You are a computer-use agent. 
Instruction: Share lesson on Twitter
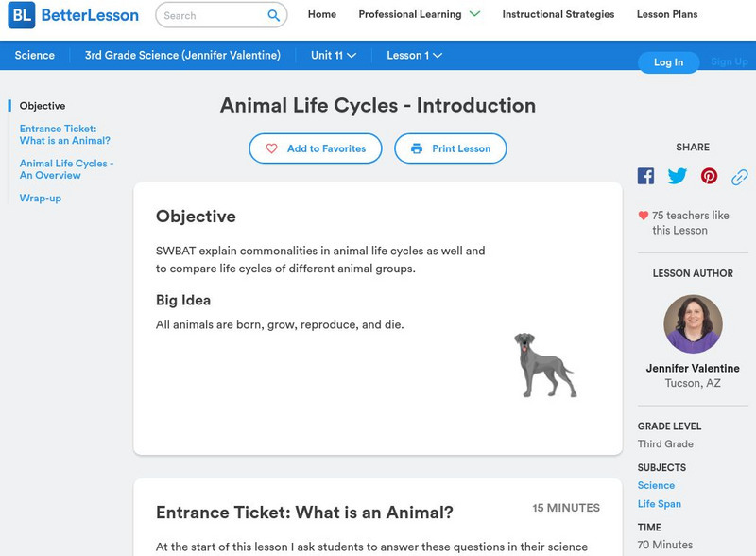coord(678,176)
